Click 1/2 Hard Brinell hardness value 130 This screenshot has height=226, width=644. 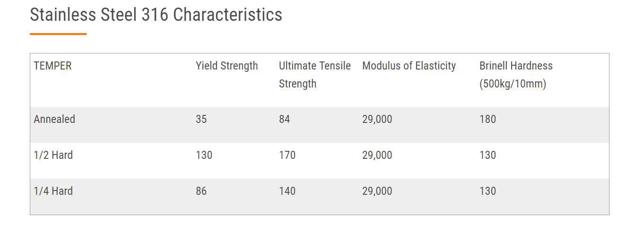pyautogui.click(x=488, y=155)
